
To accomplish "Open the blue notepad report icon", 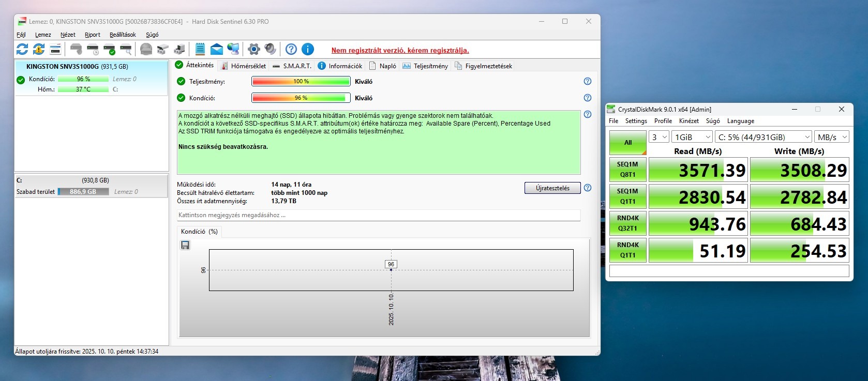I will pos(200,49).
